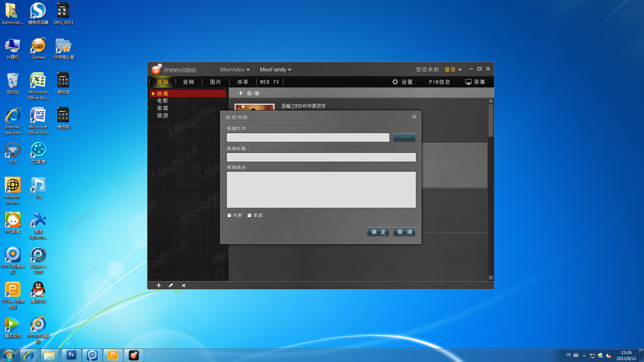Image resolution: width=644 pixels, height=362 pixels.
Task: Switch to the 图片 tab
Action: tap(215, 82)
